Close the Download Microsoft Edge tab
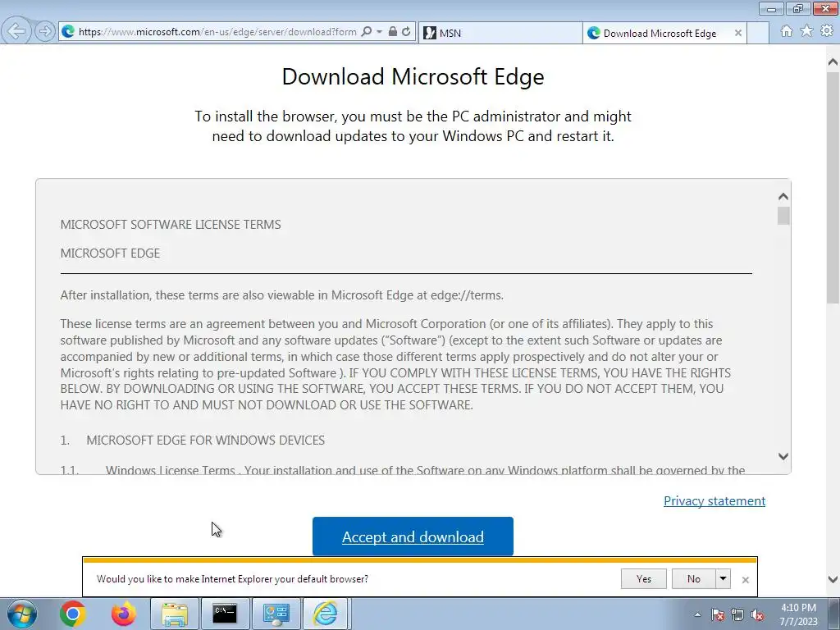 point(738,33)
